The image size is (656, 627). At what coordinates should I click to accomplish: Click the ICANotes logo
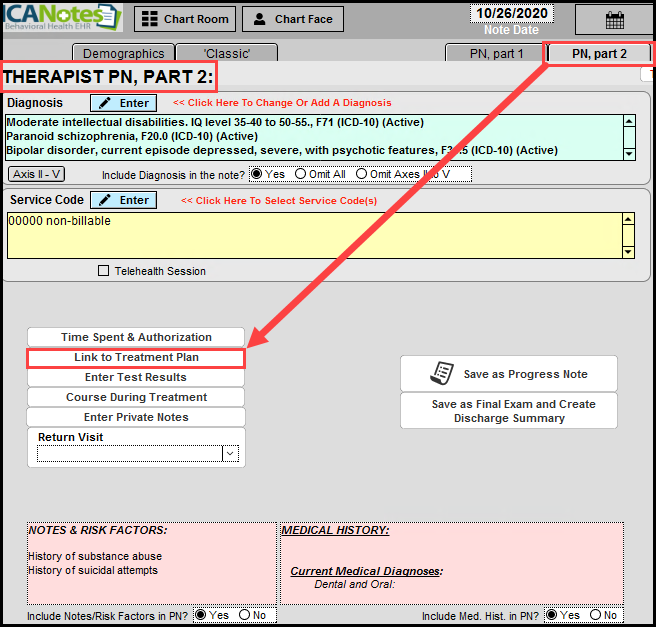coord(62,17)
